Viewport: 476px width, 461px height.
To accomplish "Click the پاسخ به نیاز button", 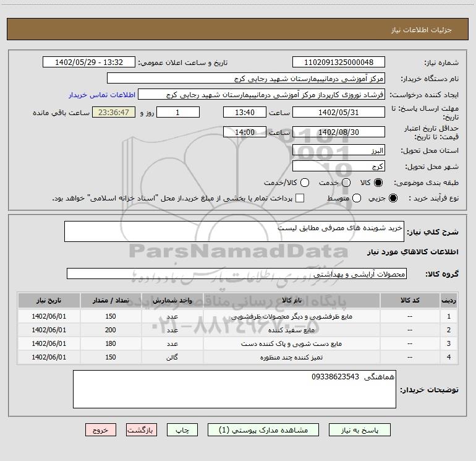I will (359, 430).
